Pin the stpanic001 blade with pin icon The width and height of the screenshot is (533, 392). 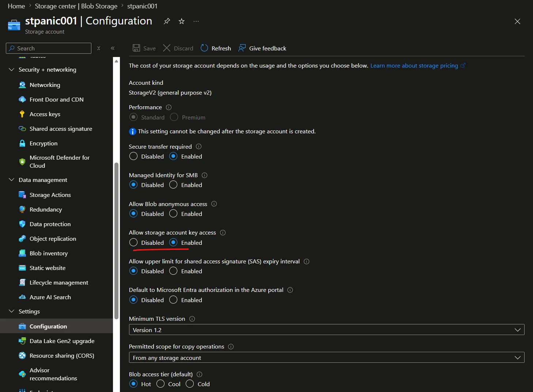click(x=167, y=21)
